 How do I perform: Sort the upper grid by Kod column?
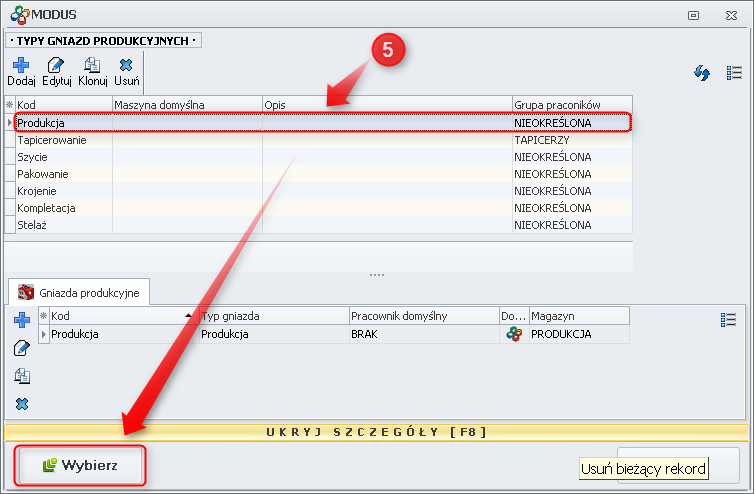pos(63,104)
